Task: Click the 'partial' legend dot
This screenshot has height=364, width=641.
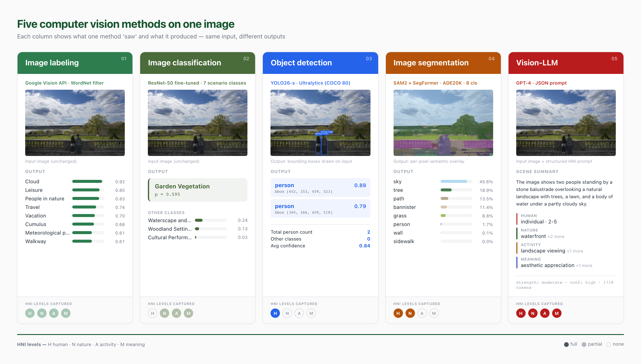Action: tap(584, 345)
